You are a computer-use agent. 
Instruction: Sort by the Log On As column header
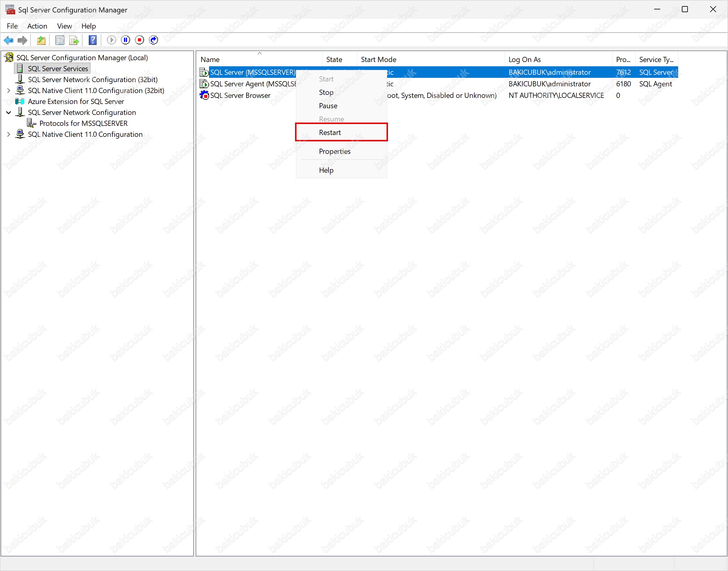(524, 60)
